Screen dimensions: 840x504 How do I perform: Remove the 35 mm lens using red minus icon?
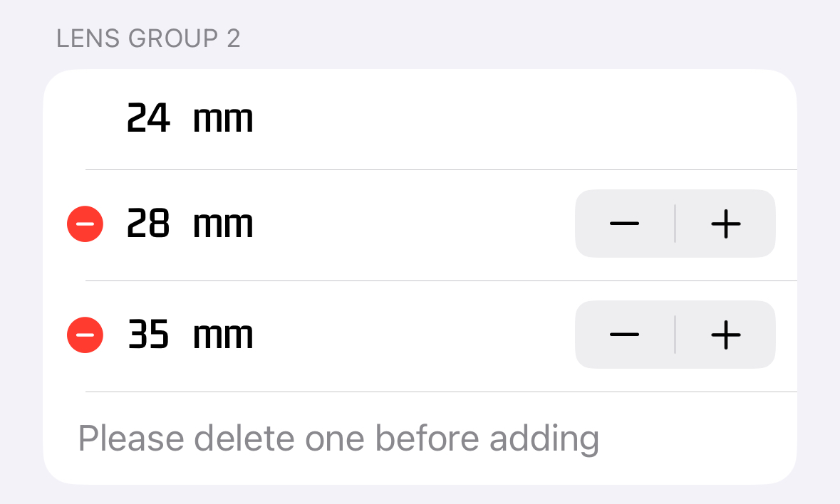(x=85, y=335)
